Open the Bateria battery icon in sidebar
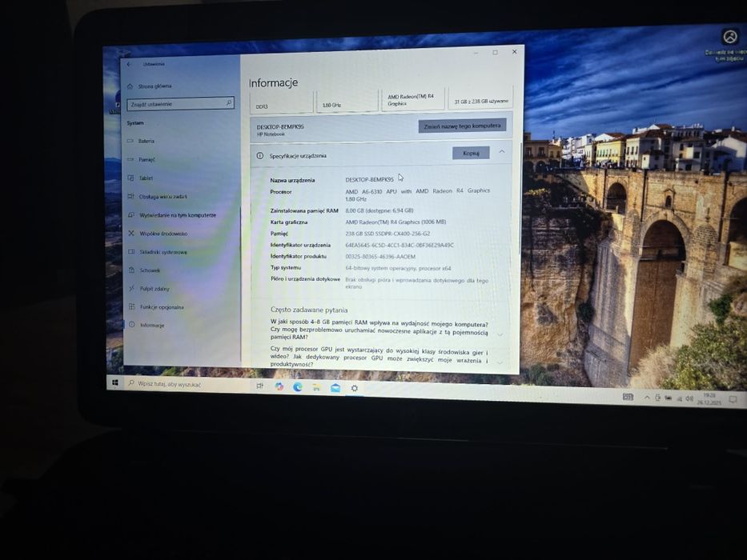747x560 pixels. [x=131, y=141]
